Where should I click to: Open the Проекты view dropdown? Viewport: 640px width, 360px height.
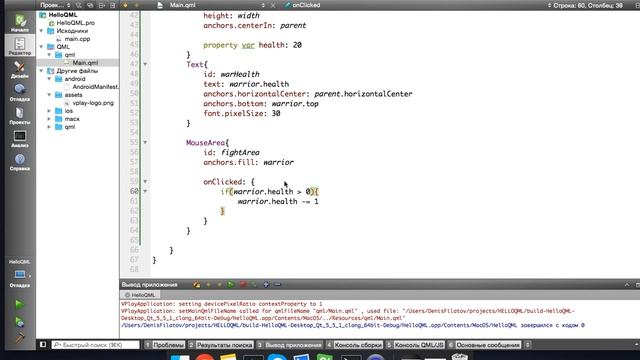click(x=55, y=5)
